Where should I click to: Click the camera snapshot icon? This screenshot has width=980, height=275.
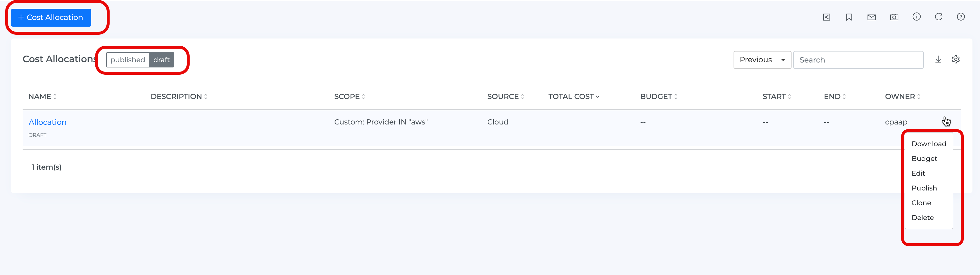(894, 17)
